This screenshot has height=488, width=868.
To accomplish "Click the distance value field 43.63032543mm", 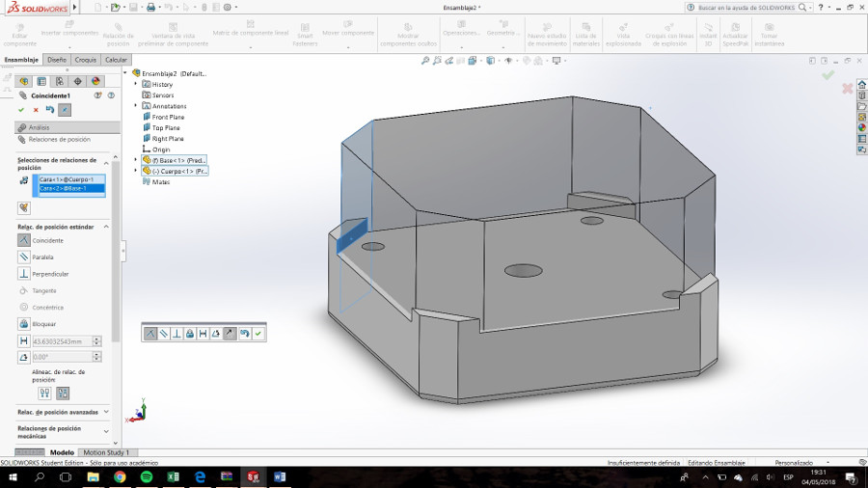I will 62,341.
